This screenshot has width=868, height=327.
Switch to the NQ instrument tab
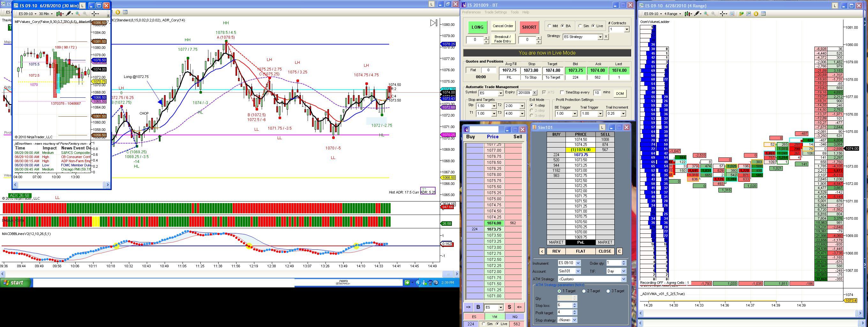coord(514,317)
